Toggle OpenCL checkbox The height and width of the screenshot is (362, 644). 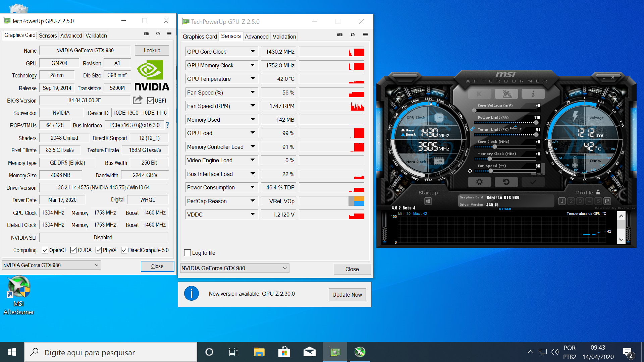pos(45,250)
